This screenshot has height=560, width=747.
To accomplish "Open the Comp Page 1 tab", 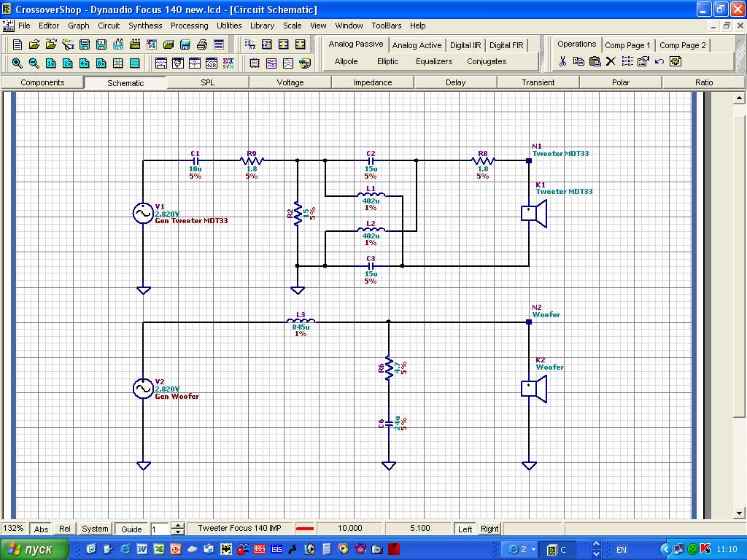I will [627, 45].
